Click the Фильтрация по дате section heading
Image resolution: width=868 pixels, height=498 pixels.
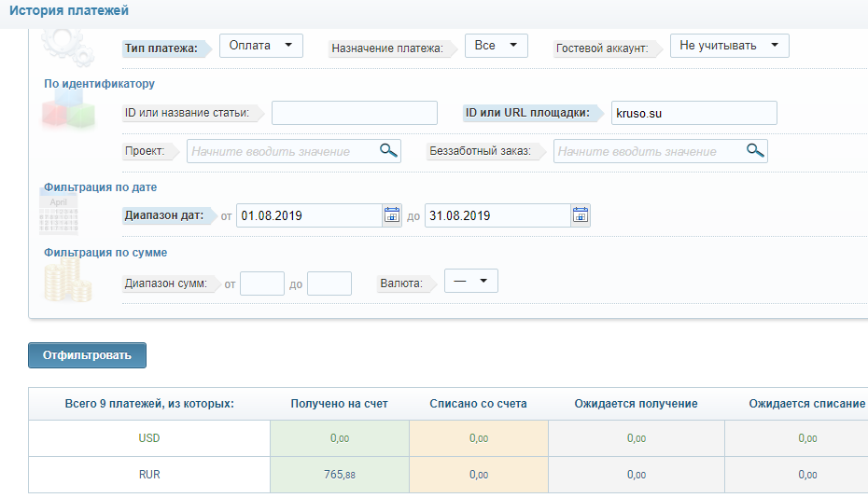click(100, 187)
